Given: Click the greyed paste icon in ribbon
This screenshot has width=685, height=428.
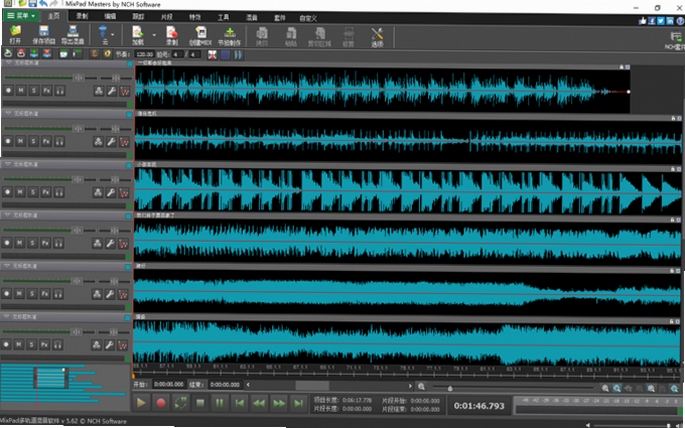Looking at the screenshot, I should (291, 36).
